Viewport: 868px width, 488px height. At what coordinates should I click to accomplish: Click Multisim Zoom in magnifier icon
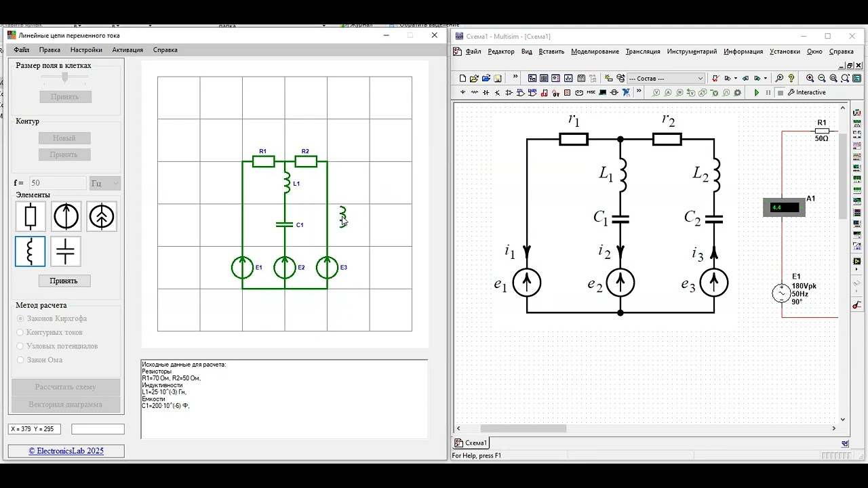pos(810,79)
